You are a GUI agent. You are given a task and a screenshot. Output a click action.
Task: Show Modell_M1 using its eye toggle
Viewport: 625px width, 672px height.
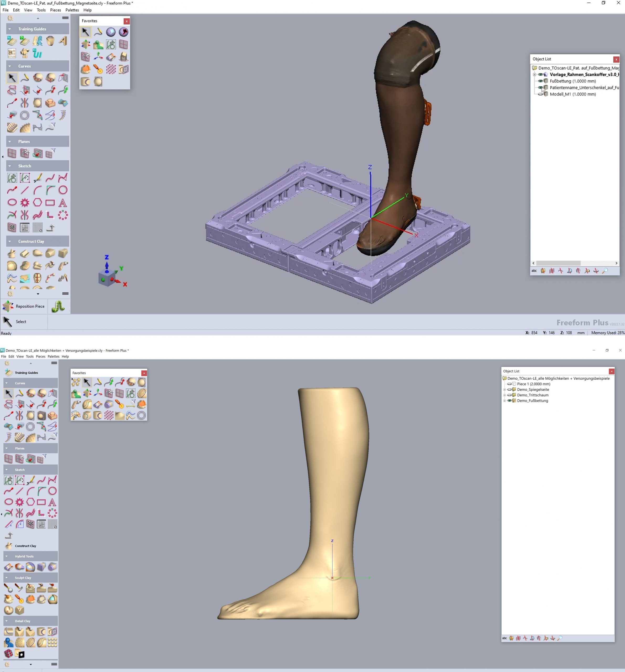(540, 94)
